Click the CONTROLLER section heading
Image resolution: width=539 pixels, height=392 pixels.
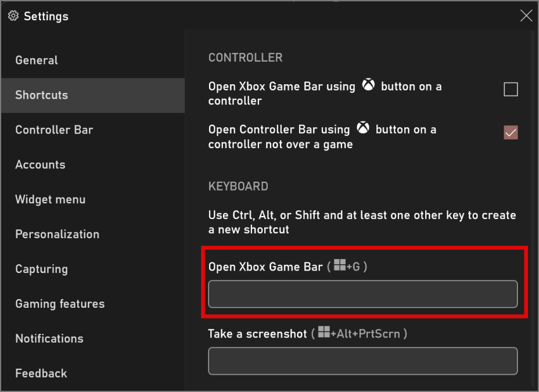click(245, 57)
